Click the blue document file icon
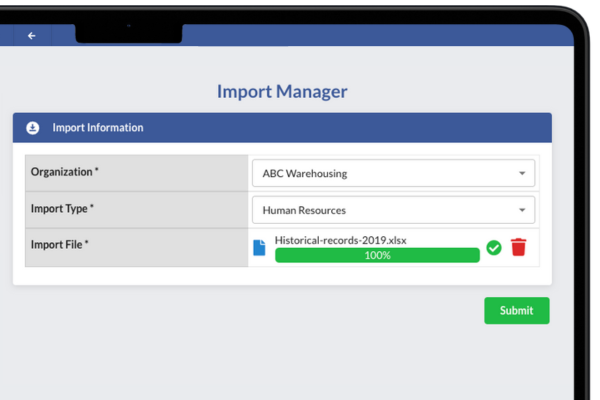This screenshot has width=600, height=400. [259, 247]
